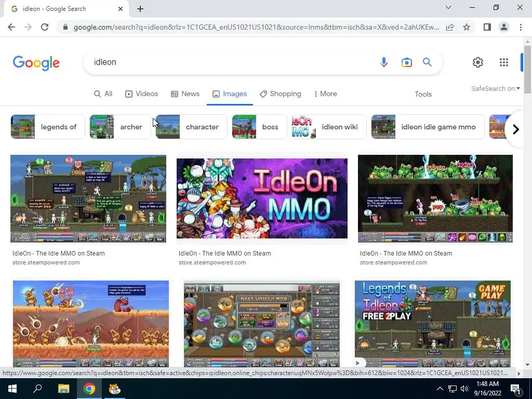Open the desert monsters gameplay thumbnail
The width and height of the screenshot is (532, 399).
pyautogui.click(x=91, y=324)
